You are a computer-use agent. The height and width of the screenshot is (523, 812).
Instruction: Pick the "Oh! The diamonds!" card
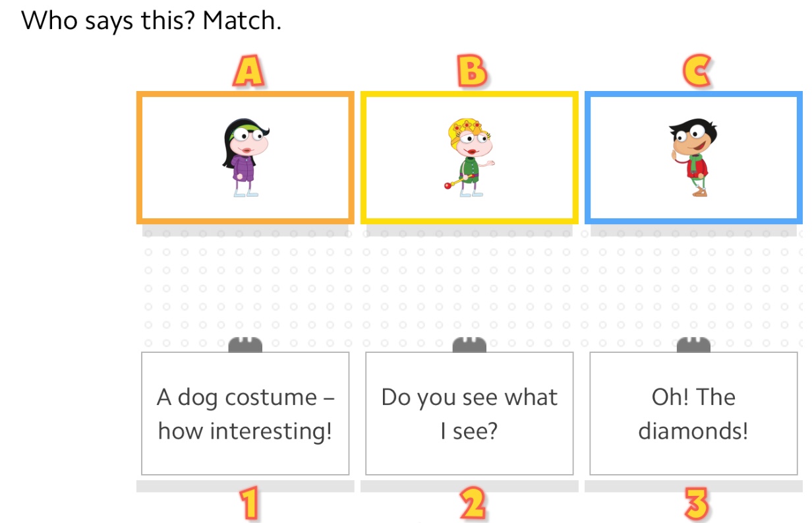(x=693, y=414)
